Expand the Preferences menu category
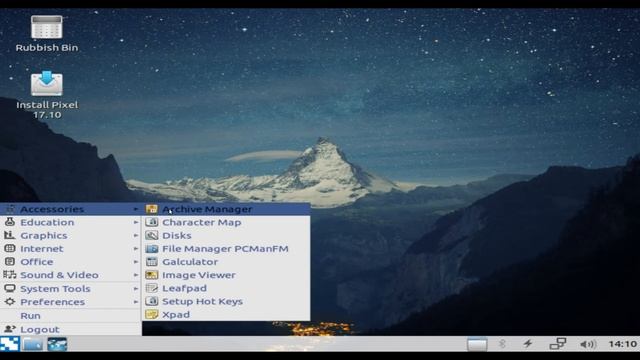The image size is (640, 360). coord(71,302)
